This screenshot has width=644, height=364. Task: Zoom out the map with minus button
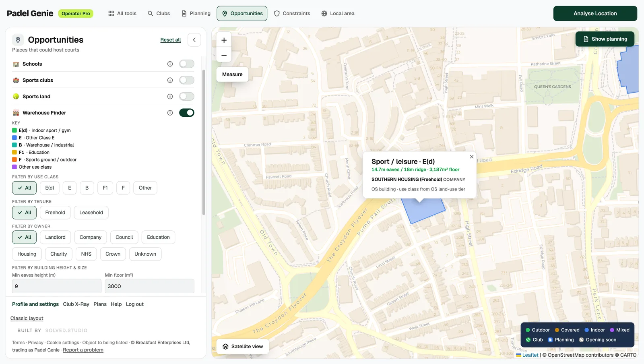click(x=224, y=55)
